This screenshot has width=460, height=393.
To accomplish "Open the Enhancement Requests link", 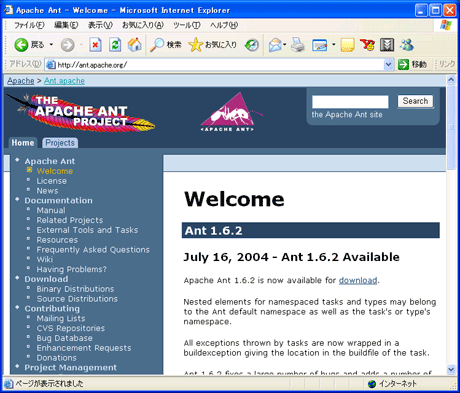I will pyautogui.click(x=84, y=348).
